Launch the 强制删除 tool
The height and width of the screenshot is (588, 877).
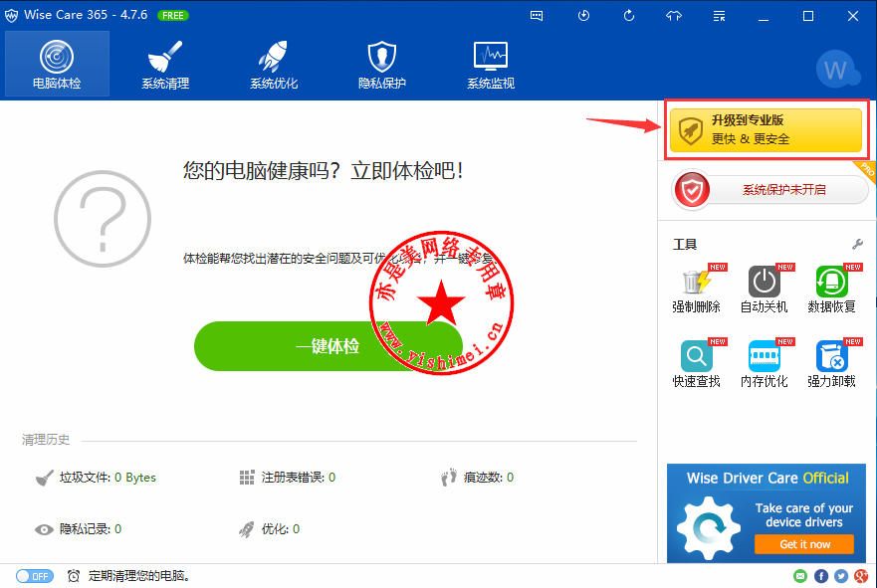[697, 289]
